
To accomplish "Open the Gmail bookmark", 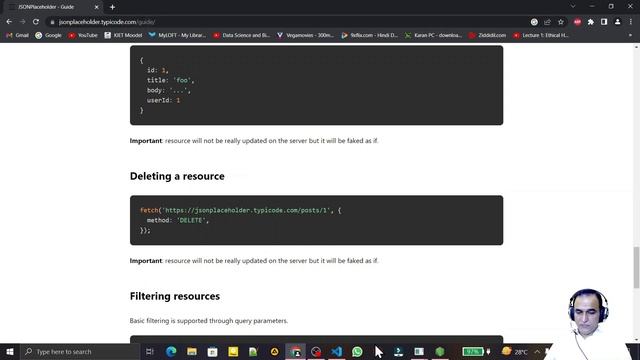I will coord(17,36).
